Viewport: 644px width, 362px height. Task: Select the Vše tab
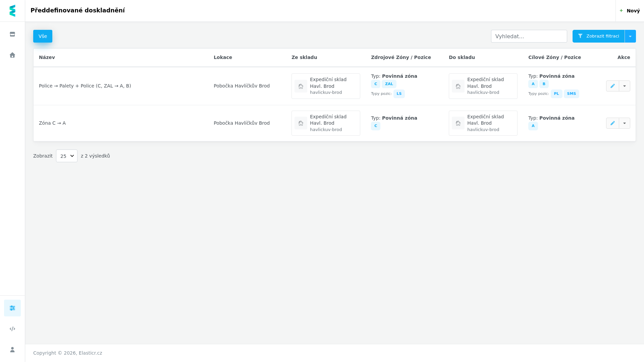pyautogui.click(x=43, y=36)
